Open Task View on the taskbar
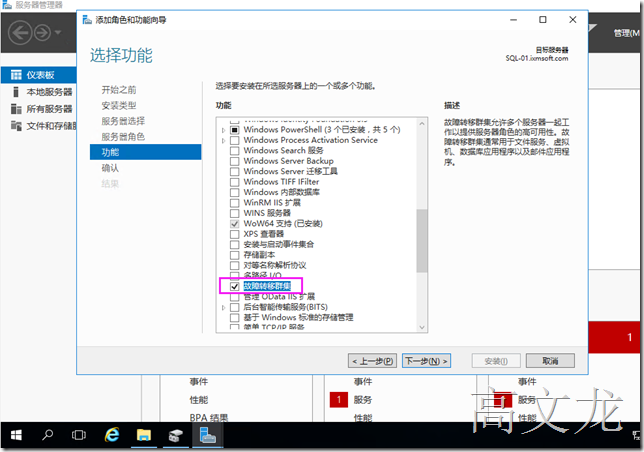This screenshot has height=452, width=644. 78,435
